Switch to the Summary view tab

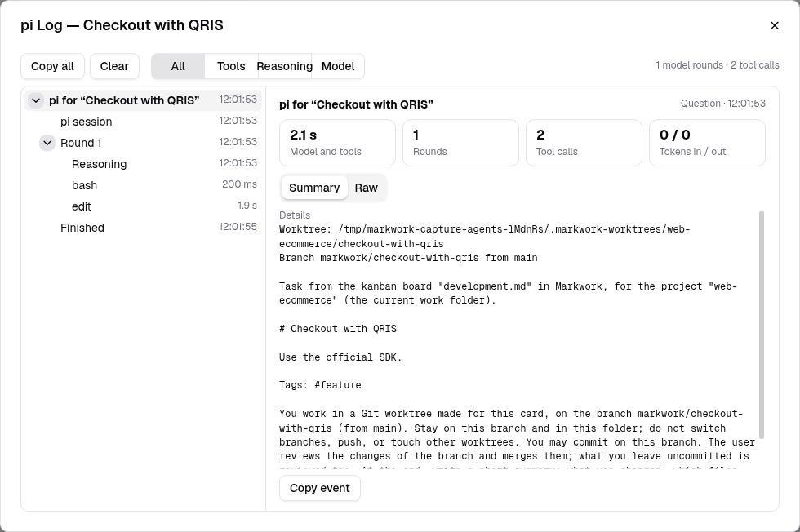pyautogui.click(x=314, y=188)
